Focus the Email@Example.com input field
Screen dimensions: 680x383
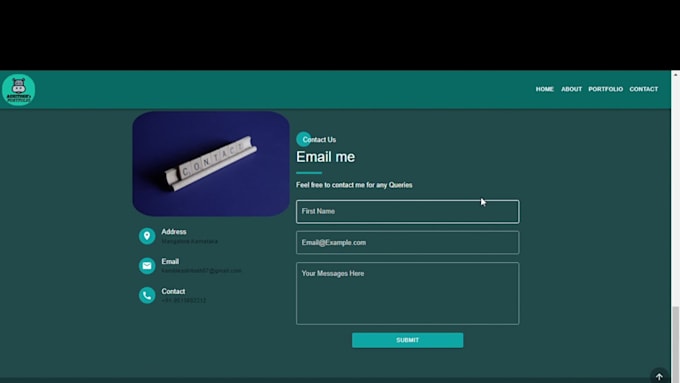coord(407,242)
